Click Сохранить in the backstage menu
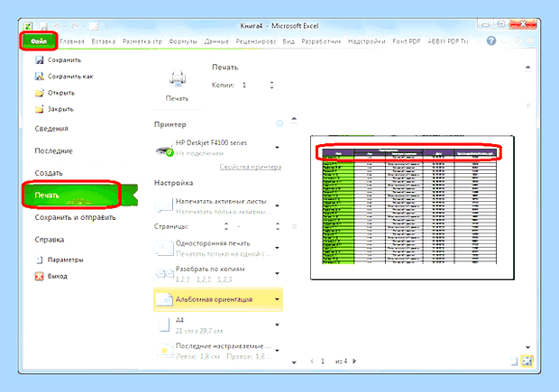Image resolution: width=559 pixels, height=392 pixels. (x=64, y=59)
